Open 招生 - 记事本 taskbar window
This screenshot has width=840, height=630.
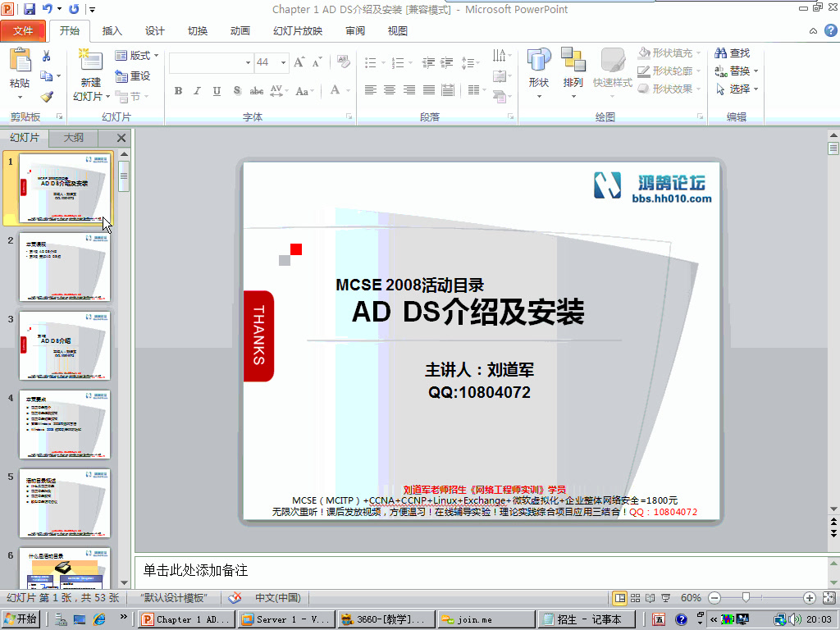(588, 620)
